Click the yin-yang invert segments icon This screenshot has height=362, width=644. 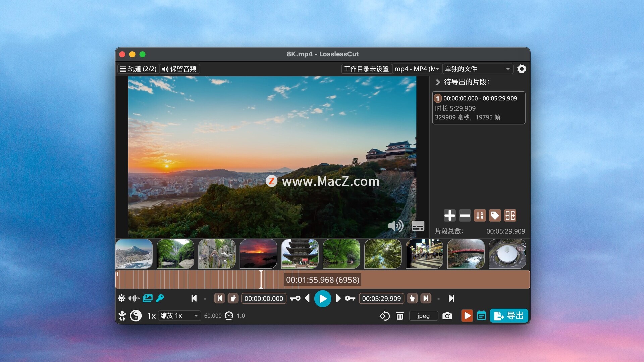point(136,316)
